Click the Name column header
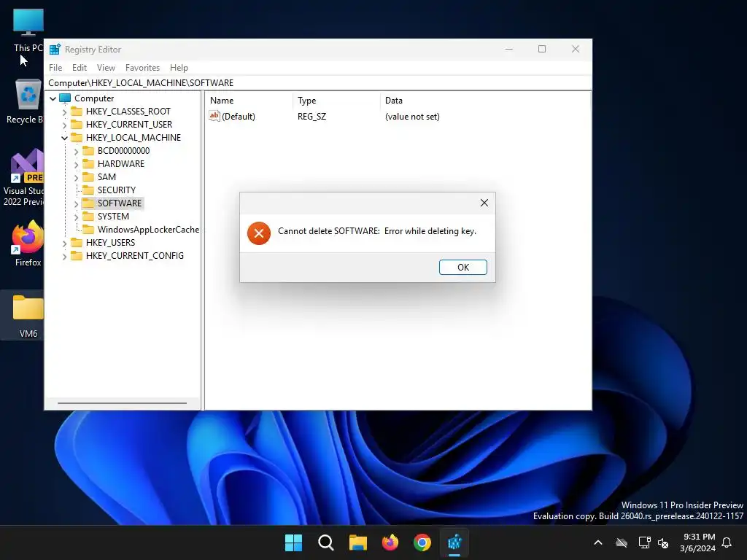Image resolution: width=747 pixels, height=560 pixels. coord(222,101)
